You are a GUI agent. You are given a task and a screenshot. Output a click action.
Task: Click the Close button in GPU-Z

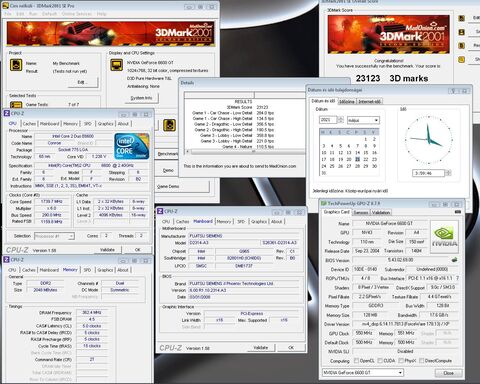coord(449,373)
